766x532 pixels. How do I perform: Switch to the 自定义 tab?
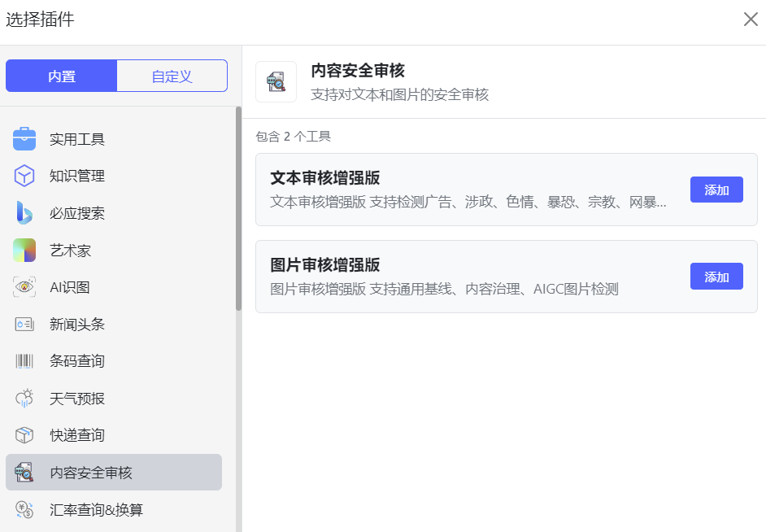(x=172, y=76)
